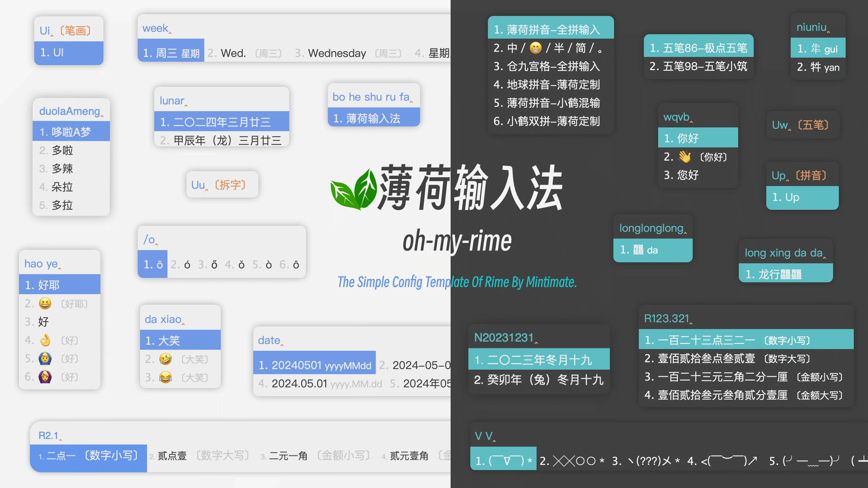Pick the tears of joy emoji candidate
Screen dimensions: 868x488
point(165,377)
